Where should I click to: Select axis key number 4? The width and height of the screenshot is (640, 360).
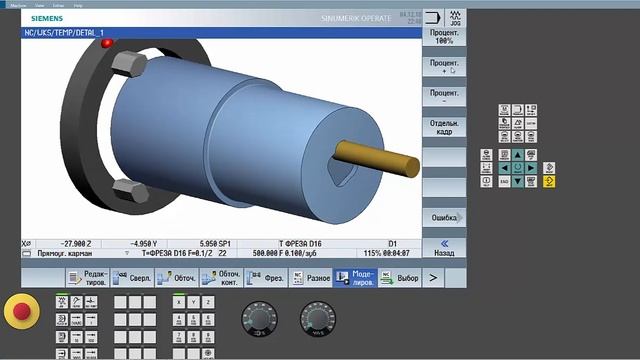[x=179, y=320]
